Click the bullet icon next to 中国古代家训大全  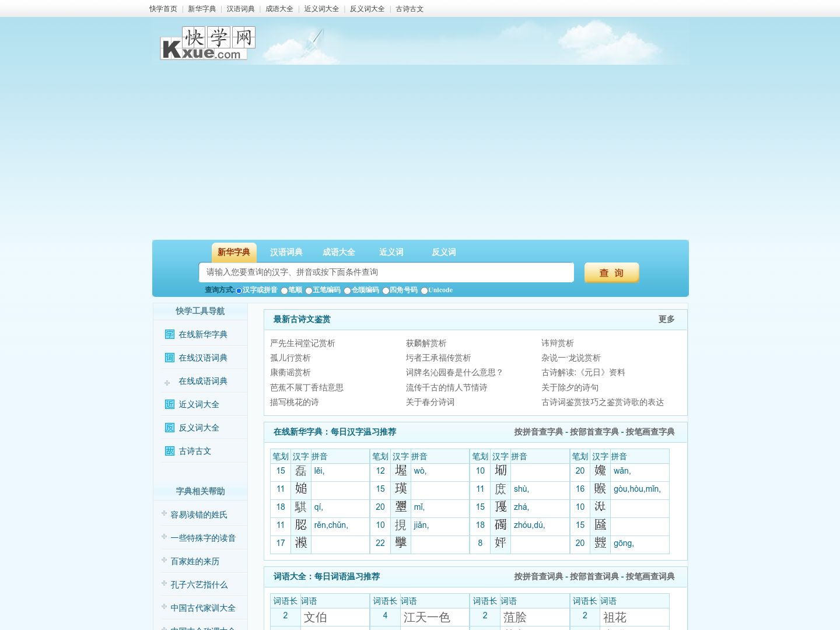click(x=164, y=607)
